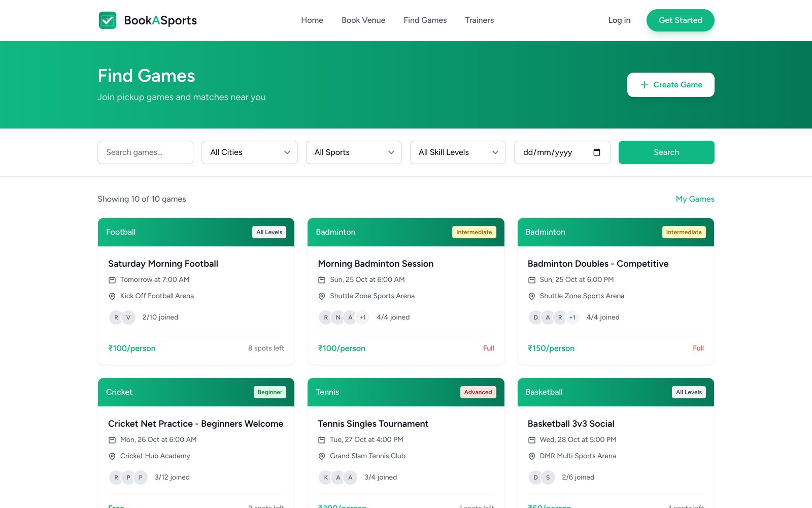Click location pin beside Kick Off Football Arena
Image resolution: width=812 pixels, height=508 pixels.
tap(112, 296)
